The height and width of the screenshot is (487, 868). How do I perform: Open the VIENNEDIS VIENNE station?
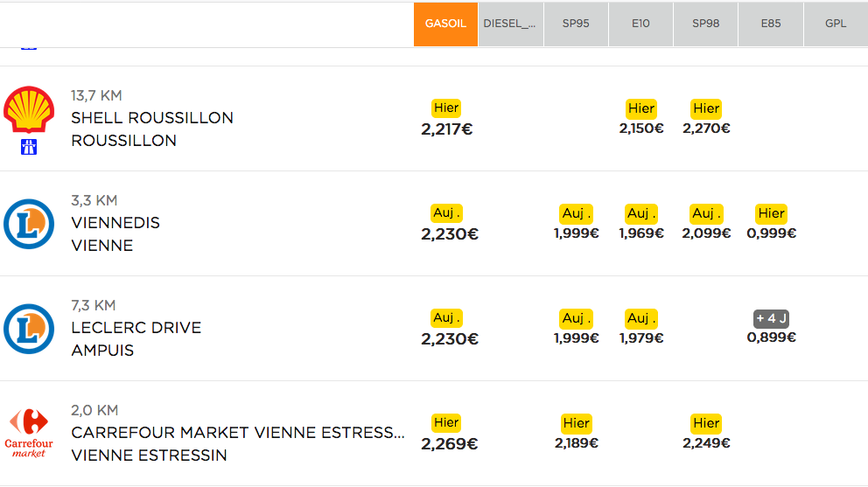[115, 233]
